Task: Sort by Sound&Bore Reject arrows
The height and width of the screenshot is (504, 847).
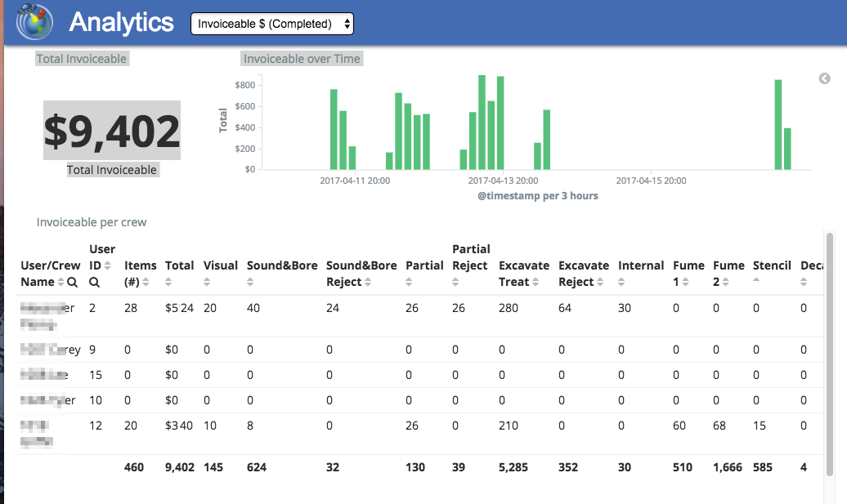Action: [x=368, y=282]
